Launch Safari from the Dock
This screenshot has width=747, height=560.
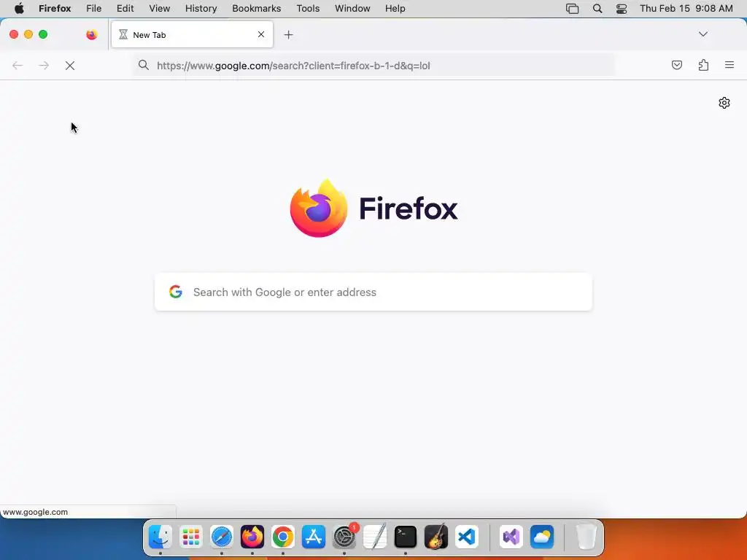coord(222,537)
